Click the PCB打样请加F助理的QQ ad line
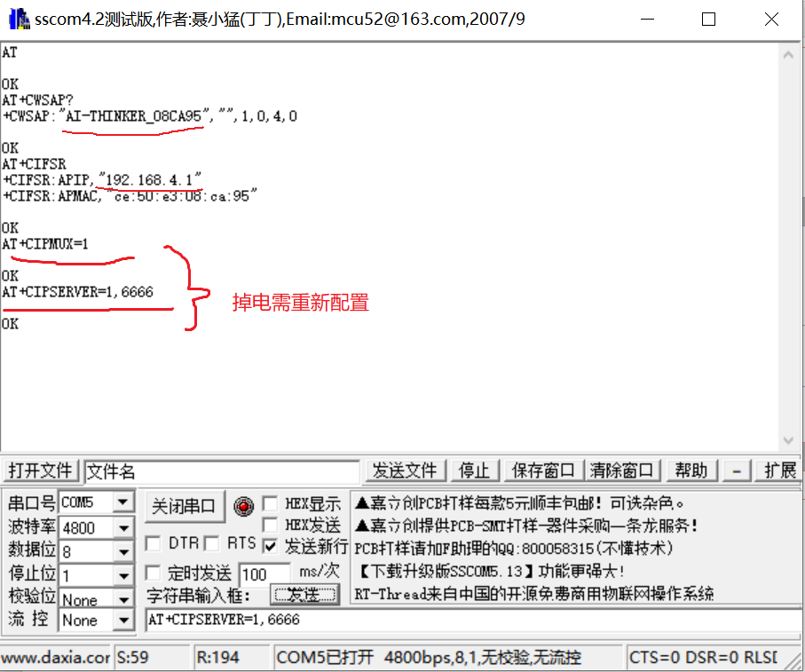 [513, 549]
